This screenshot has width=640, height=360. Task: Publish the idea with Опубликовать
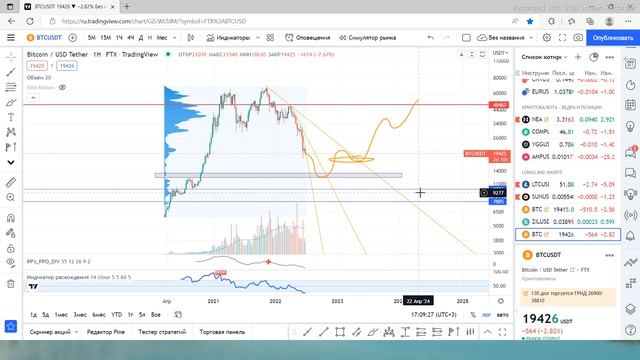coord(613,38)
